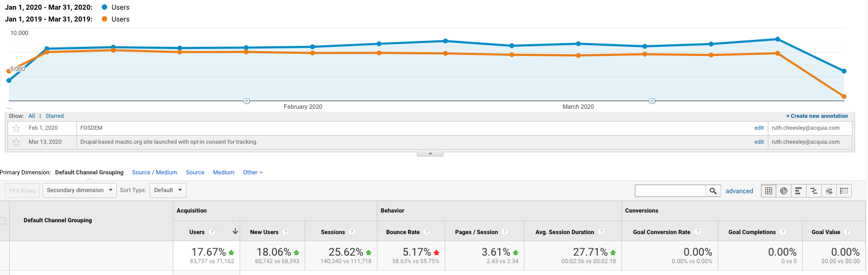Image resolution: width=868 pixels, height=275 pixels.
Task: Switch to the Term cloud view icon
Action: click(829, 191)
